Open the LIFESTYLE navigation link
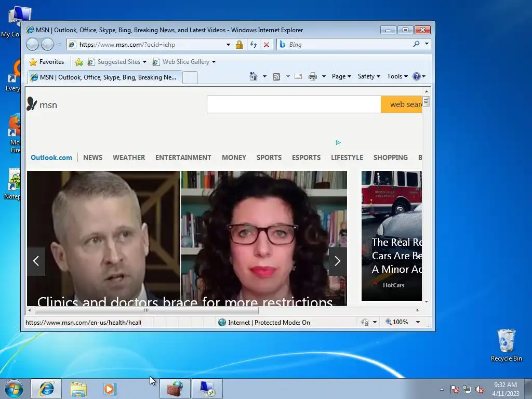 pos(347,157)
